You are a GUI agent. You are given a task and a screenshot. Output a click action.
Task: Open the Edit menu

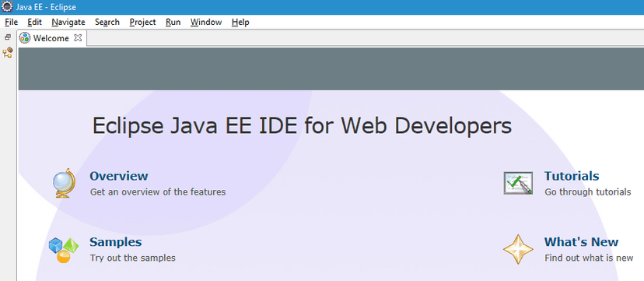coord(34,22)
